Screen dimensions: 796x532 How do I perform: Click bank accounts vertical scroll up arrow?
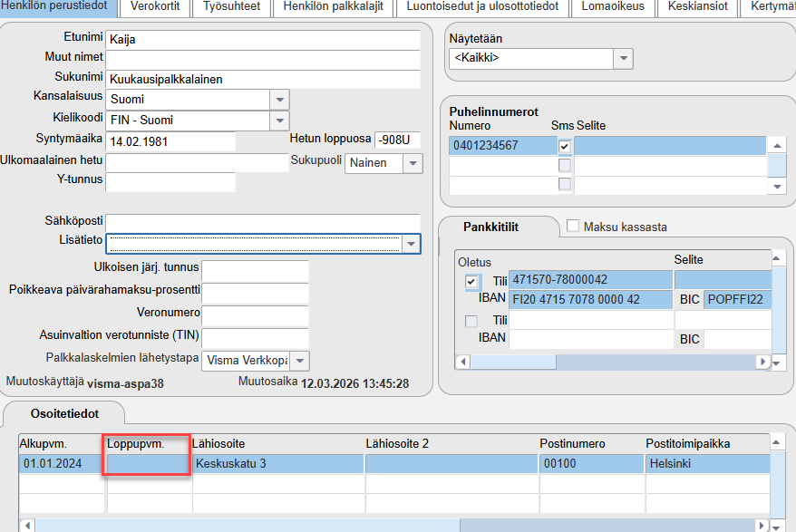777,258
